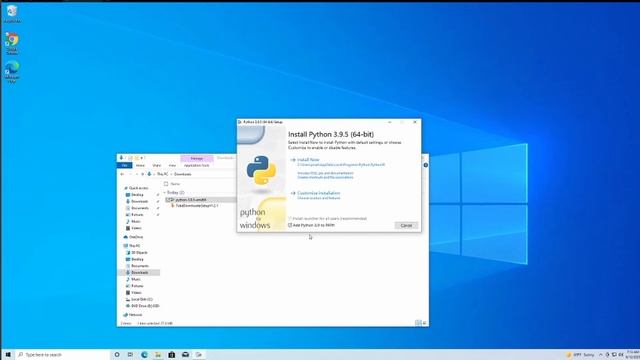Viewport: 640px width, 360px height.
Task: Open Local Disk (C:) in navigation pane
Action: pos(141,299)
